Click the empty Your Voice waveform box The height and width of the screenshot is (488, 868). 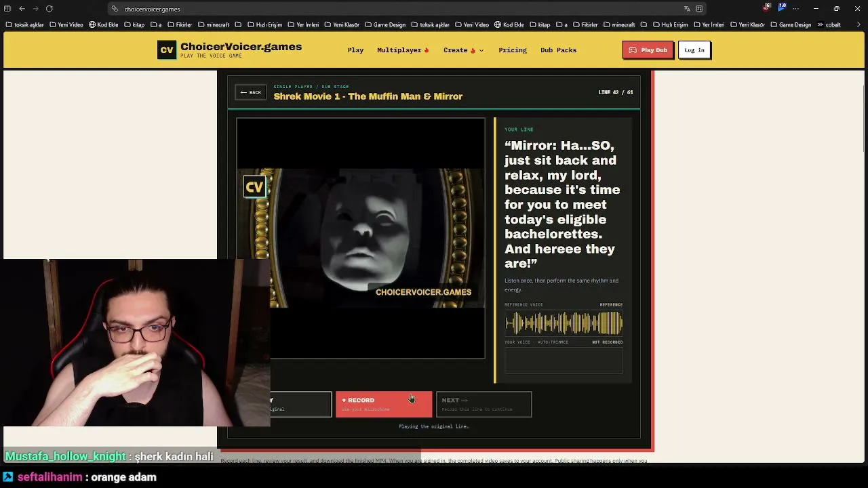tap(564, 361)
